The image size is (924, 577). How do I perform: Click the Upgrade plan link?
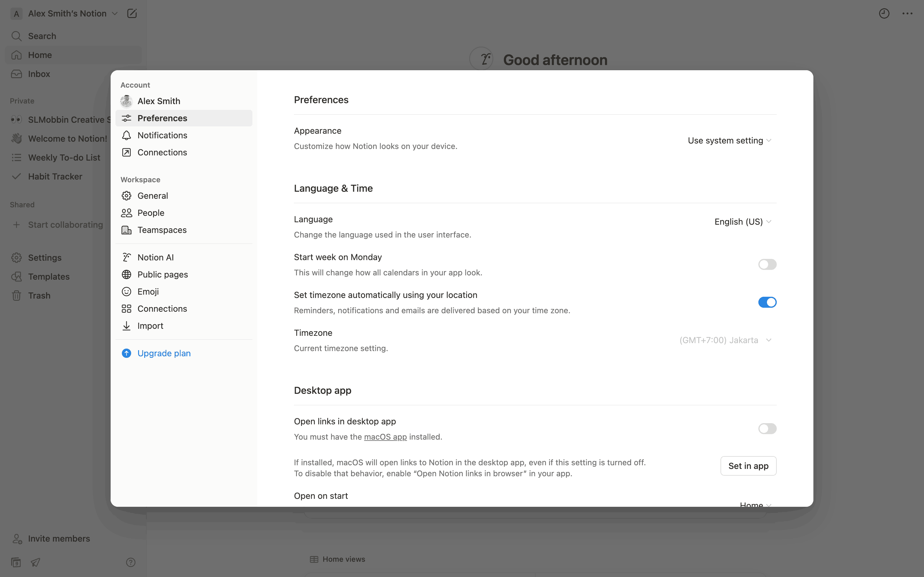pyautogui.click(x=164, y=353)
